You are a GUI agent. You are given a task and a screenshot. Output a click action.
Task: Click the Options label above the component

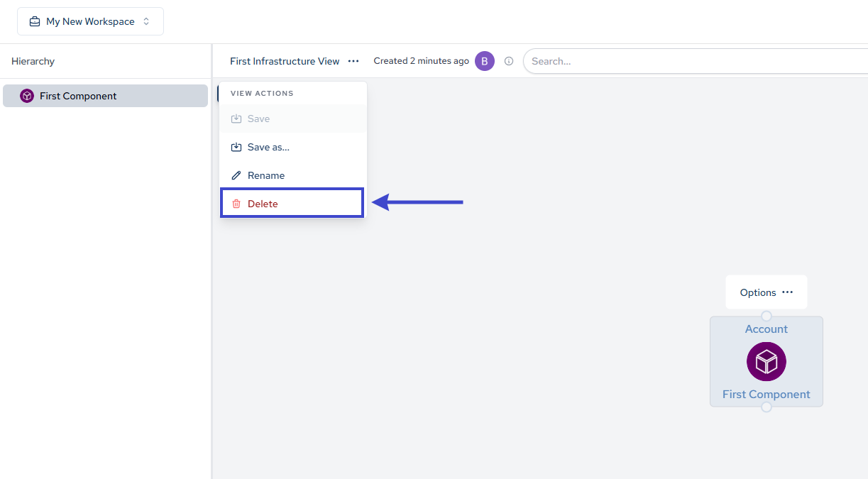coord(758,292)
